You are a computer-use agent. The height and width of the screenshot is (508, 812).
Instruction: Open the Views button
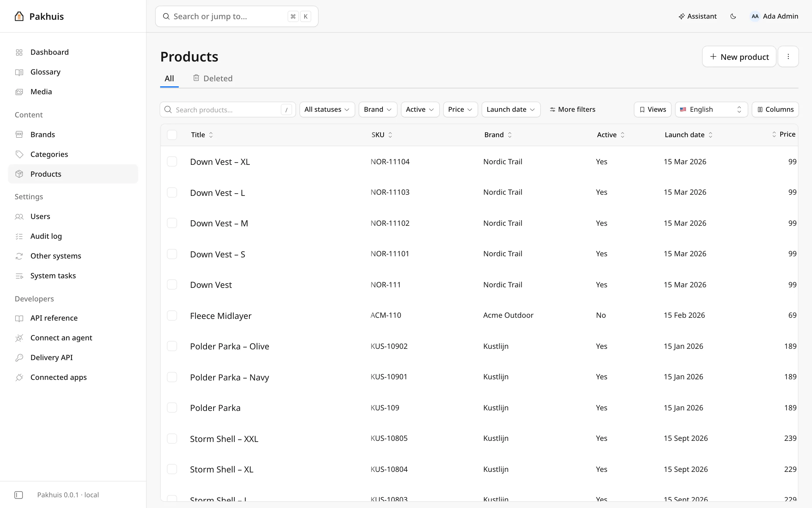652,110
